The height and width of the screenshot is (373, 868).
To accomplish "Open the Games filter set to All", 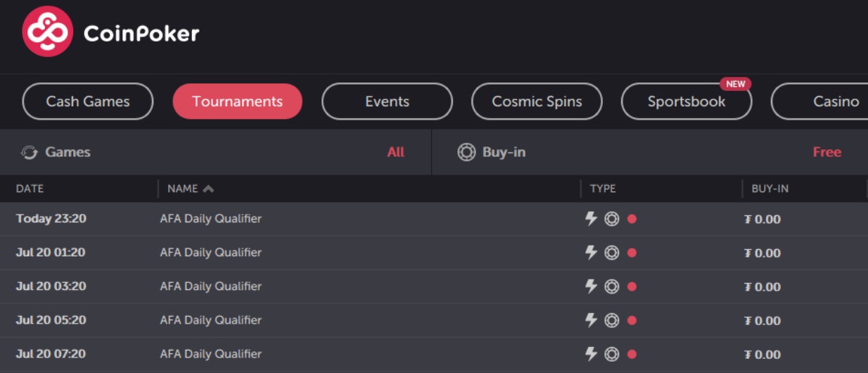I will [x=395, y=152].
